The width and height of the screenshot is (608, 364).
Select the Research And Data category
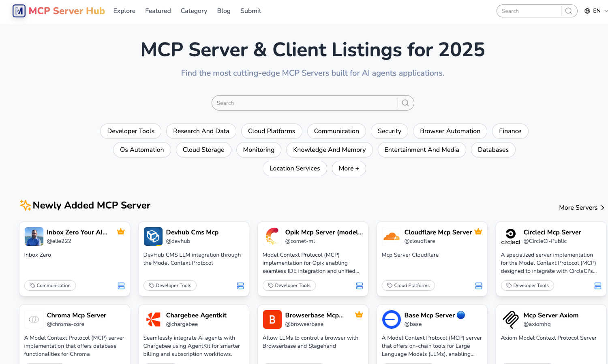(x=201, y=131)
